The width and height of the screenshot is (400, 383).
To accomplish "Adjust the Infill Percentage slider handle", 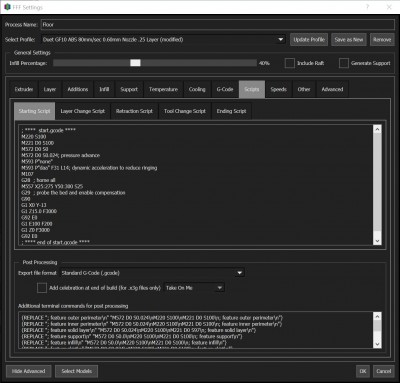I will tap(135, 63).
